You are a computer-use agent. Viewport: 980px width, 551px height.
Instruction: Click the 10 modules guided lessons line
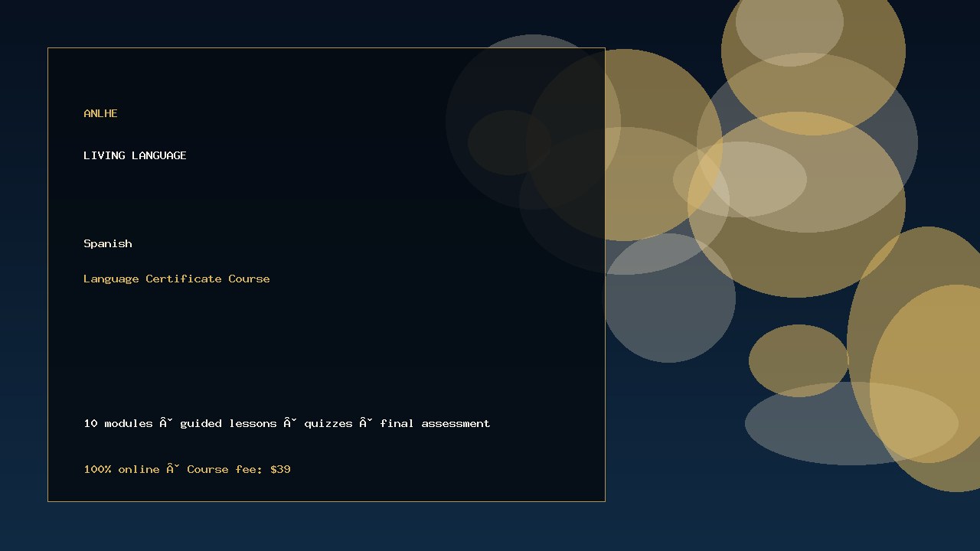coord(287,423)
